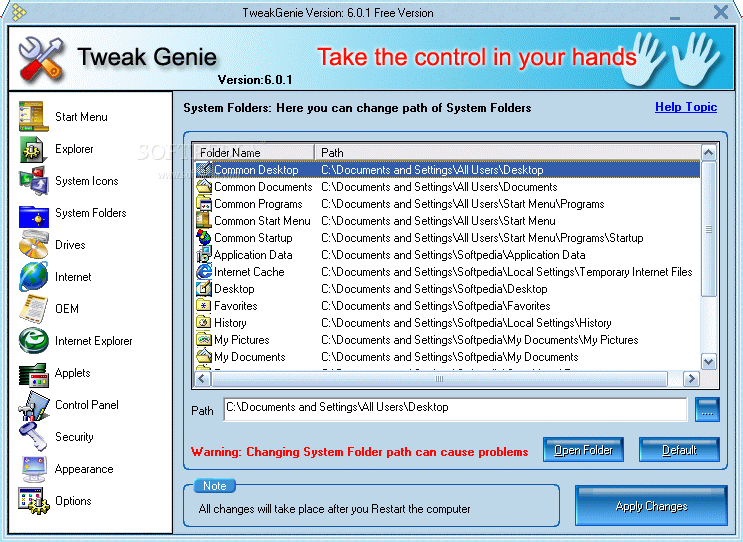Click the list's scroll down arrow

708,362
